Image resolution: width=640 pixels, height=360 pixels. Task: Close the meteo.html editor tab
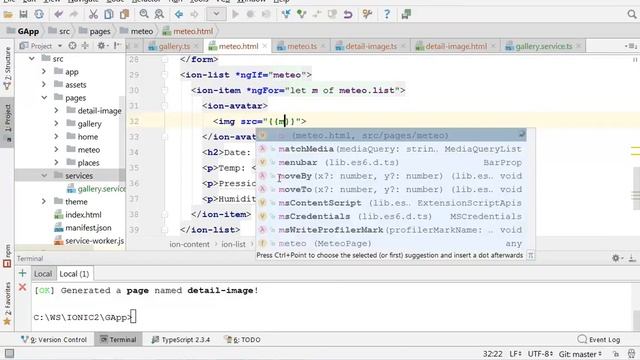(x=264, y=46)
